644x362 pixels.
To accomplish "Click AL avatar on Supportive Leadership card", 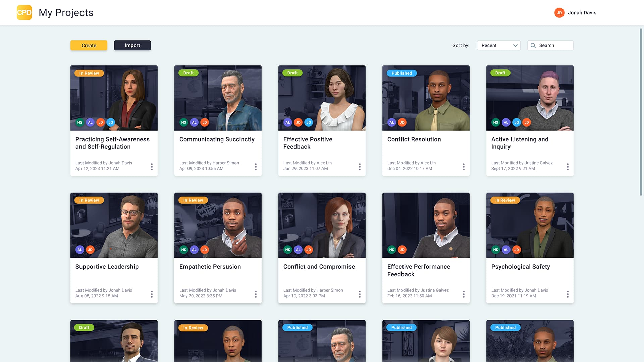I will 80,250.
